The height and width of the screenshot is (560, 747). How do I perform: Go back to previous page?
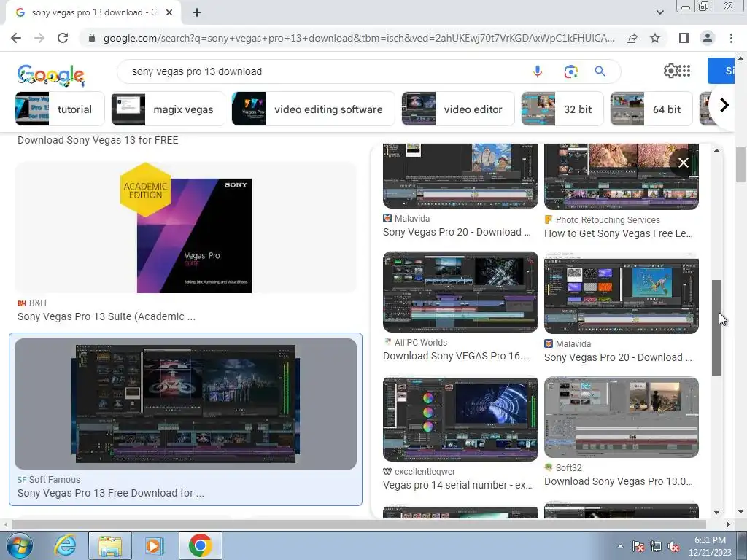pos(16,38)
